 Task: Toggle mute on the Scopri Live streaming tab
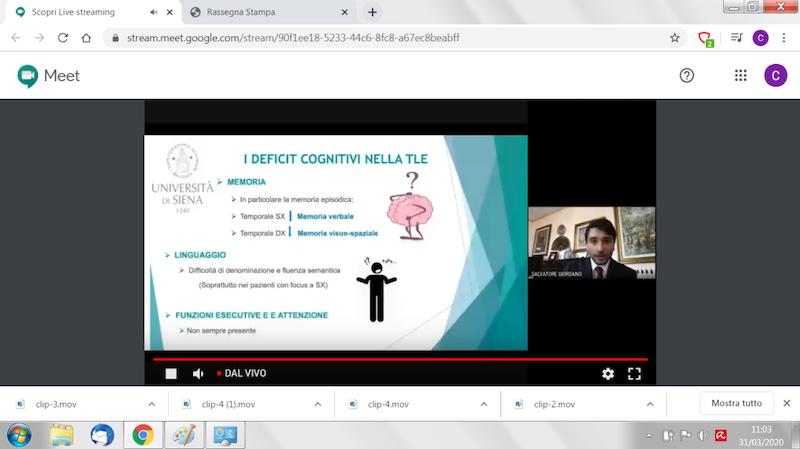coord(153,12)
